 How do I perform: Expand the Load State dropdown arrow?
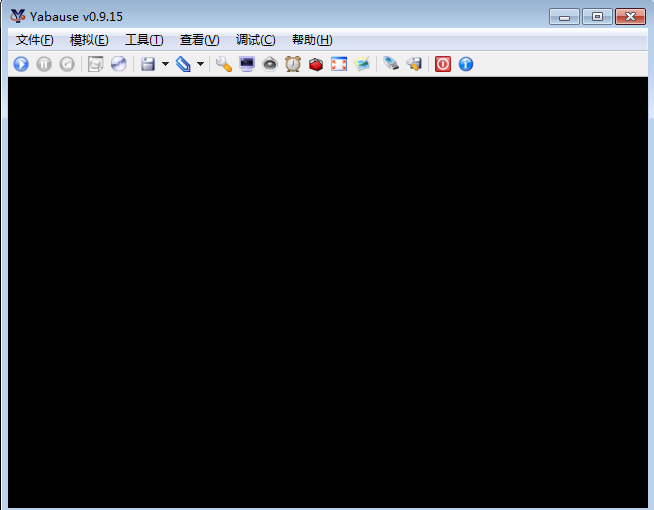201,64
